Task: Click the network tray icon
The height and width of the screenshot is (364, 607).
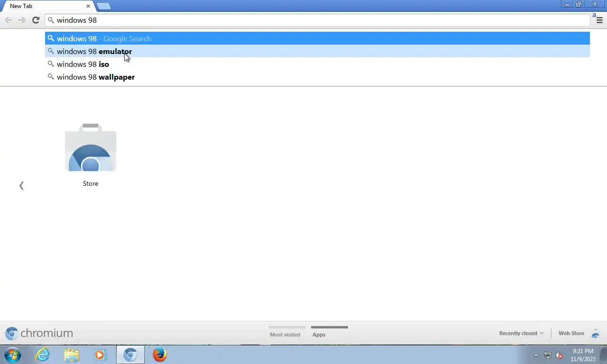Action: (x=548, y=355)
